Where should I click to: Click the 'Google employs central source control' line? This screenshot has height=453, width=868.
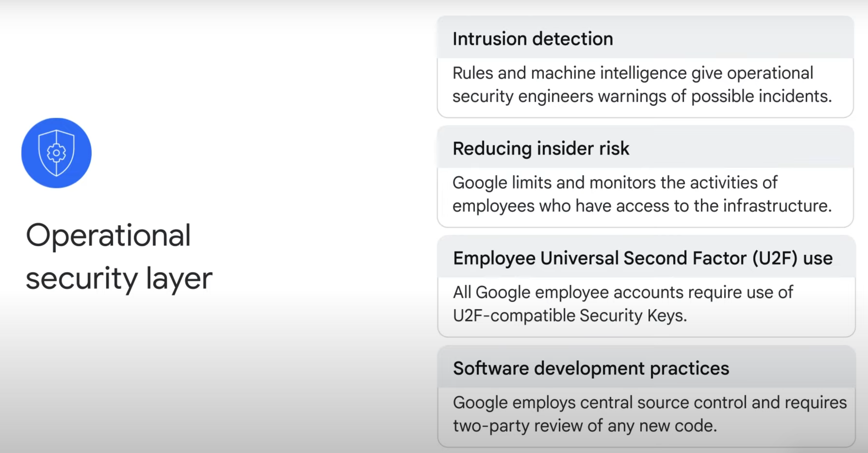649,403
